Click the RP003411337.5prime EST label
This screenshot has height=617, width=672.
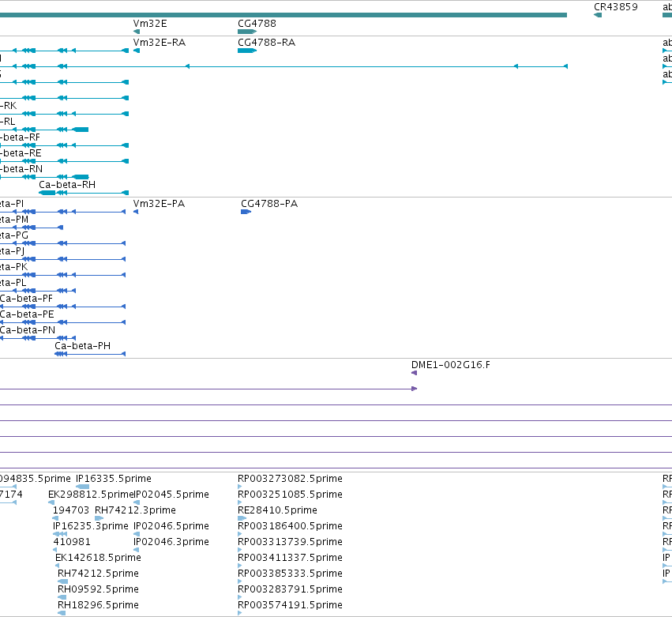click(x=290, y=558)
